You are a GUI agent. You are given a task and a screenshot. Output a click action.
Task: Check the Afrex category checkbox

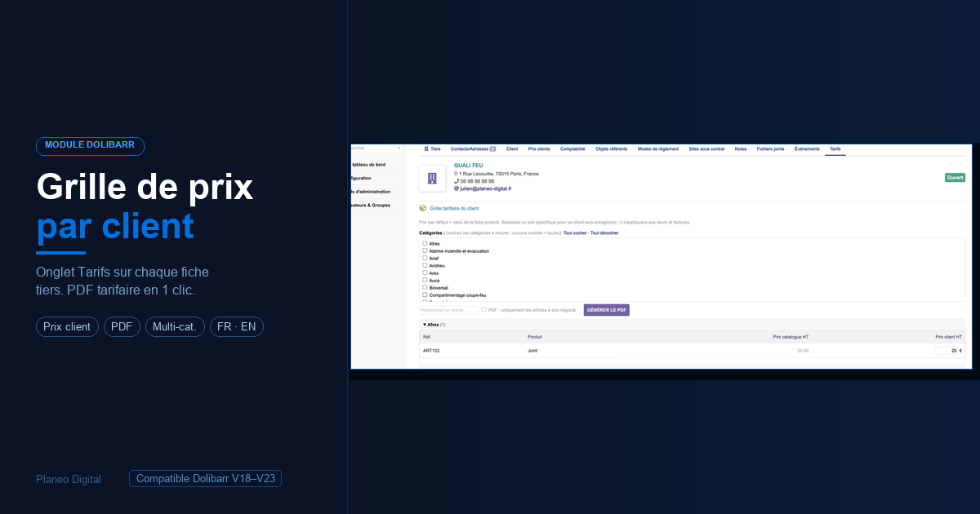click(x=425, y=243)
